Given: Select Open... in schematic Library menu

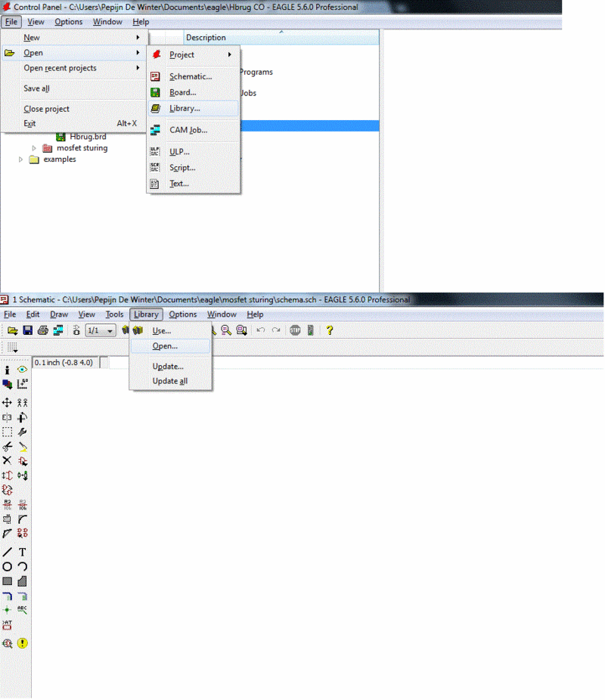Looking at the screenshot, I should pyautogui.click(x=171, y=346).
